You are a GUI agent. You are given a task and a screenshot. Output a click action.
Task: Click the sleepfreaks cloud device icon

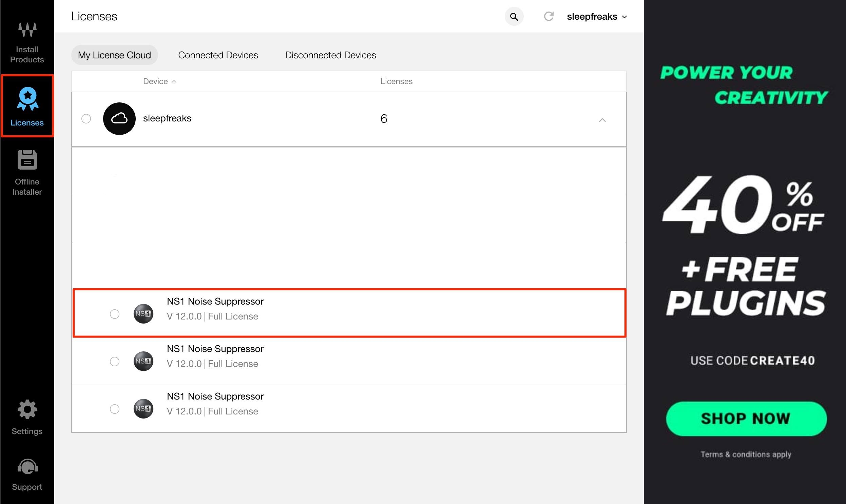[x=119, y=118]
